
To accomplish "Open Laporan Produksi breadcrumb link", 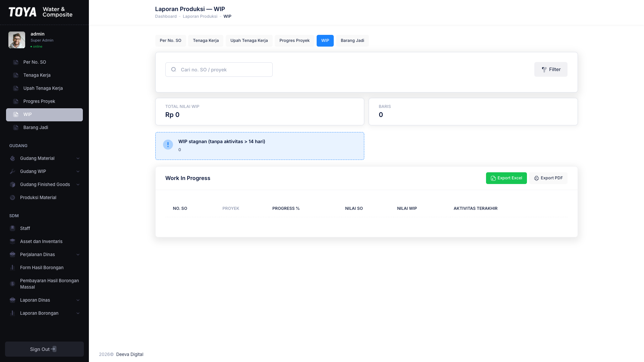I will [x=200, y=16].
